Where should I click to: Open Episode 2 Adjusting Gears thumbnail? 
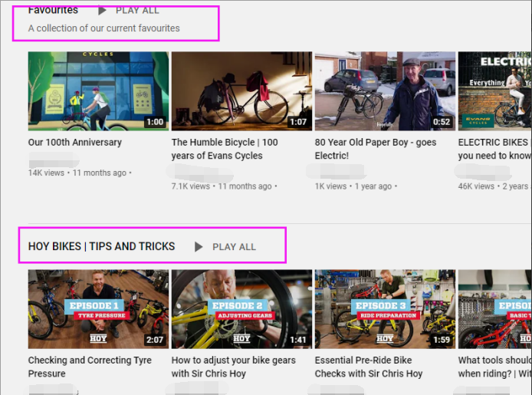241,309
